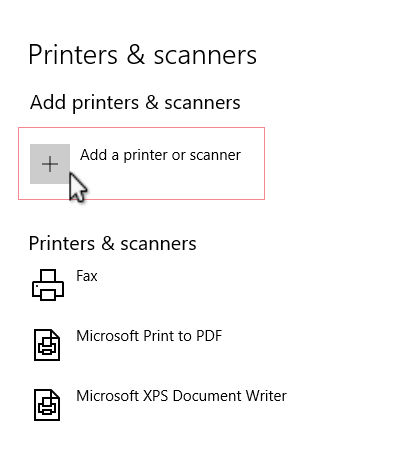
Task: Click the word 'Printers' in the large page title
Action: pos(73,55)
